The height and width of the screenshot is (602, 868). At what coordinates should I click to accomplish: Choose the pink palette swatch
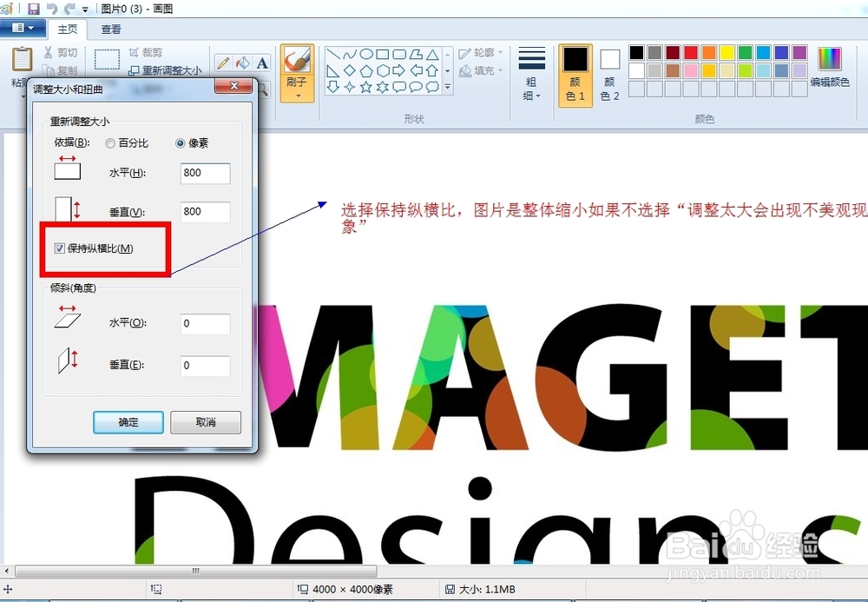tap(690, 70)
